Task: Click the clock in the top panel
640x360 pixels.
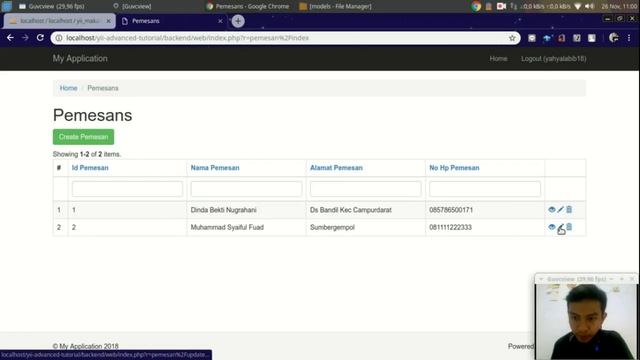Action: (x=619, y=6)
